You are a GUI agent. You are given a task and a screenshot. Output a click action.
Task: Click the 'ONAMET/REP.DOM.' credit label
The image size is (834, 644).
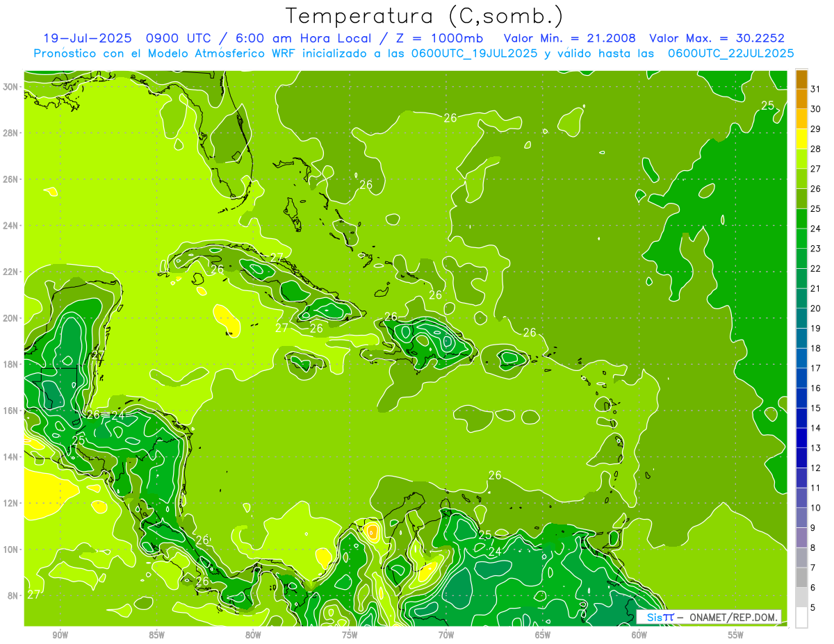733,617
